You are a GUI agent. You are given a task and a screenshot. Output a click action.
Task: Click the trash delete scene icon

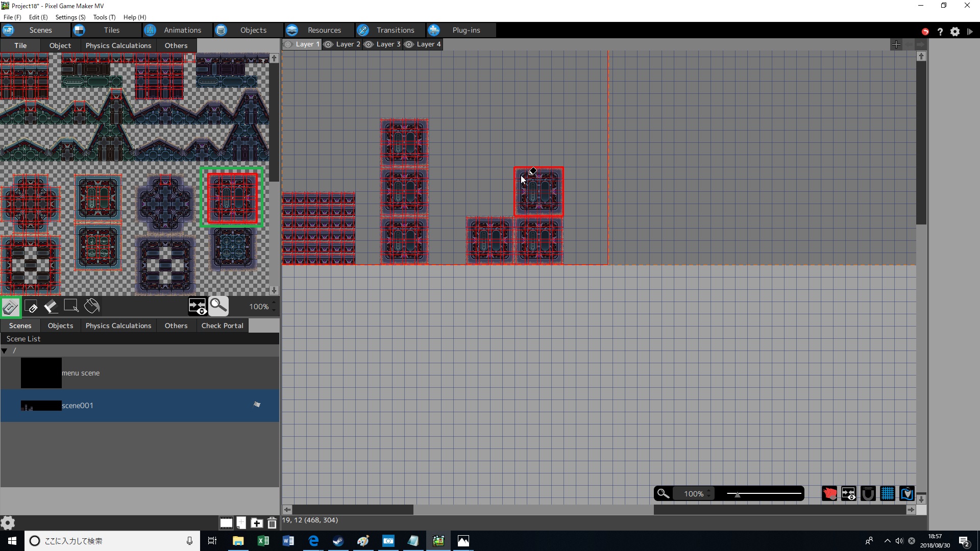(x=272, y=523)
